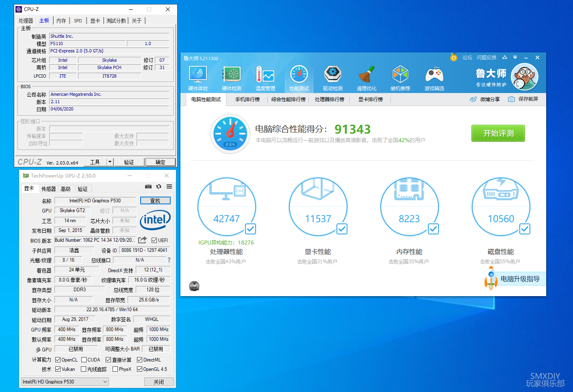Screen dimensions: 573x392
Task: Open 装机推荐 software recommendation icon
Action: click(400, 78)
